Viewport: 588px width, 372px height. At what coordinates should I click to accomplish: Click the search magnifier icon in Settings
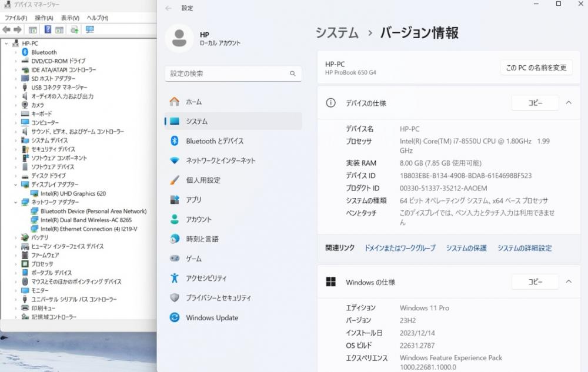pos(292,73)
